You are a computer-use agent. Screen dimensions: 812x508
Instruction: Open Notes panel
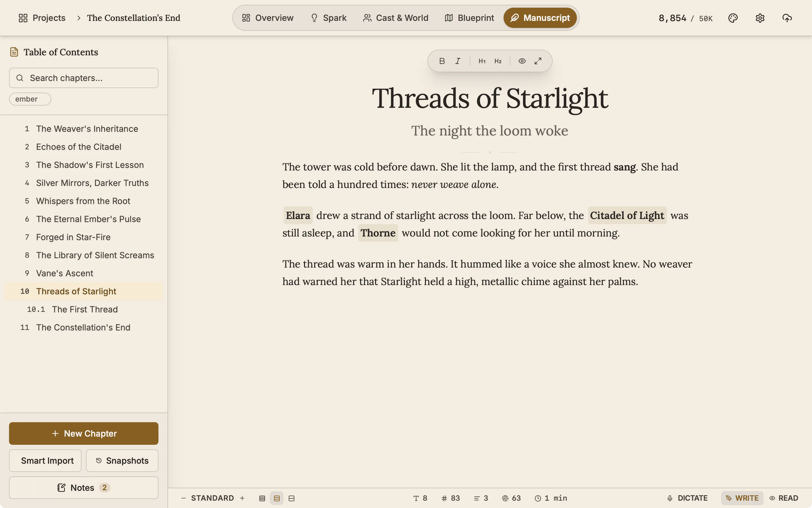coord(83,487)
